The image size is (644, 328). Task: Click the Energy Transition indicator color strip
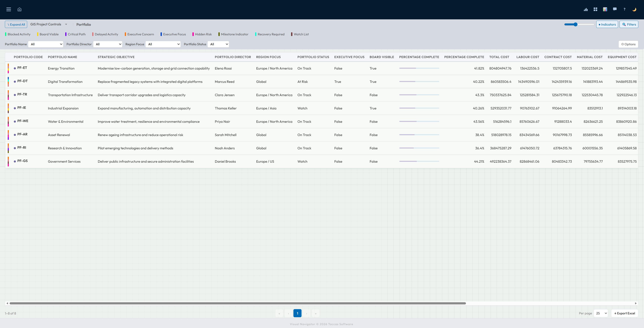click(8, 68)
